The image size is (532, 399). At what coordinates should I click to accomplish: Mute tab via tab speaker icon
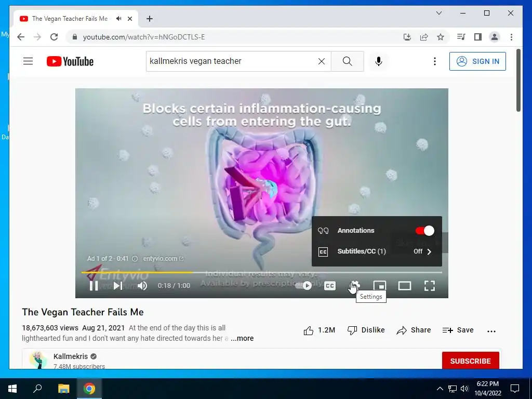(118, 19)
